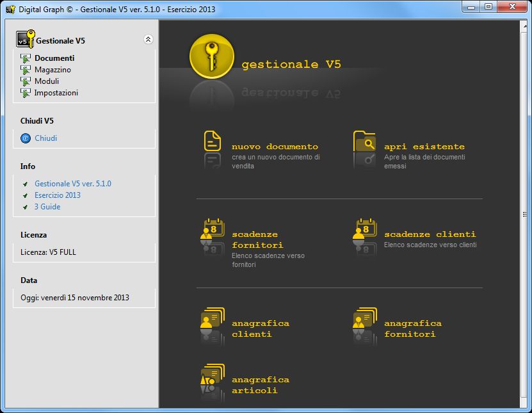Click the checkmark next to 3 Guide
This screenshot has width=532, height=413.
pyautogui.click(x=25, y=207)
